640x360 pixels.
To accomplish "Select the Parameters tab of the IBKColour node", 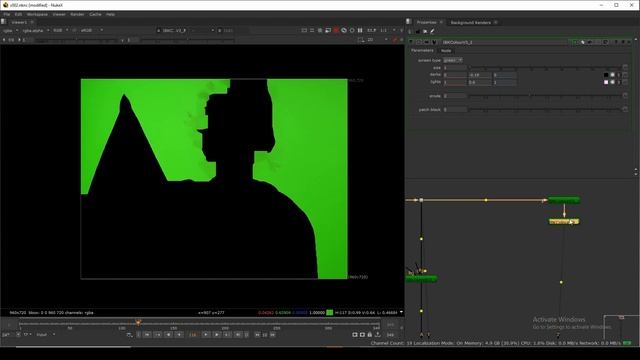I will click(422, 51).
